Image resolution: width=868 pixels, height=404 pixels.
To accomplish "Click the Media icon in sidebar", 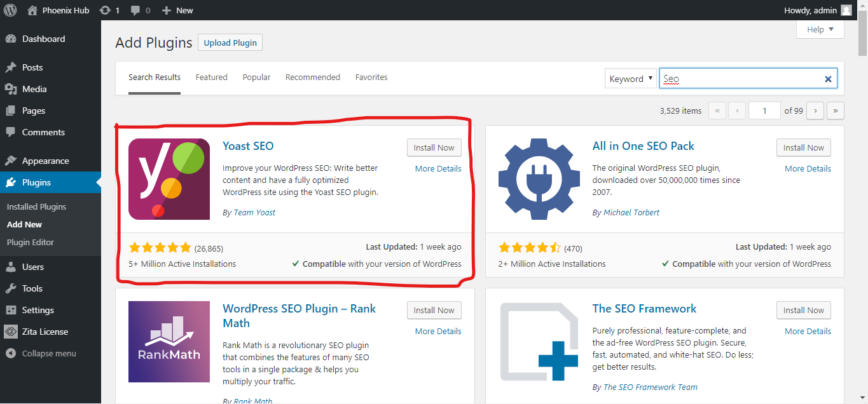I will pyautogui.click(x=11, y=89).
